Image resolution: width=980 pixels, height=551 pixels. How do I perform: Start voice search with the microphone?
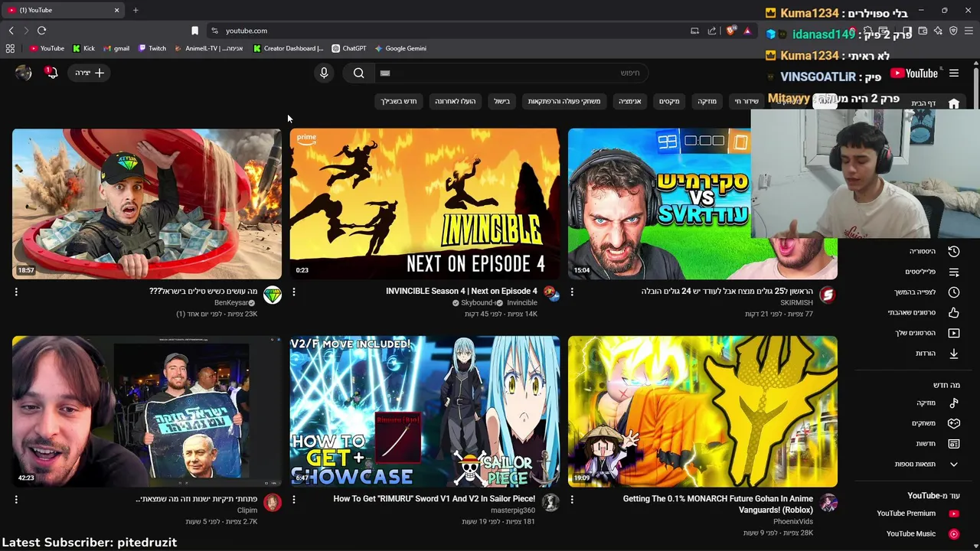point(324,73)
